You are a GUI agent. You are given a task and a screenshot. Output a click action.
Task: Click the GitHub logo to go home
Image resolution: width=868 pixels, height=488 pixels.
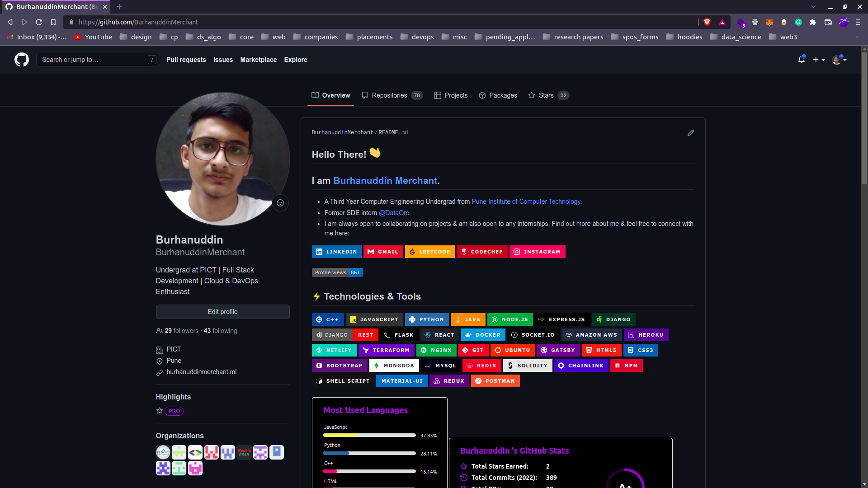click(21, 59)
